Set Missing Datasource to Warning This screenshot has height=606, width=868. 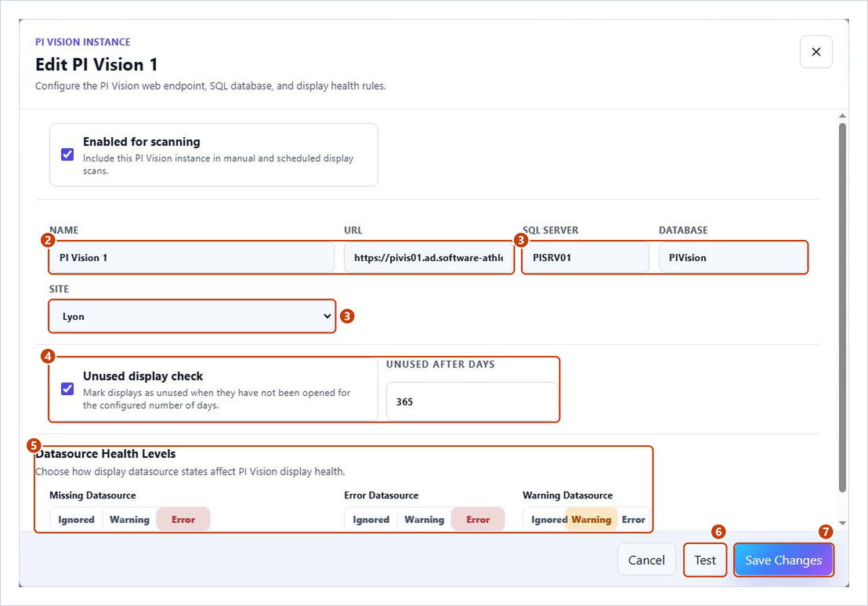click(x=129, y=520)
